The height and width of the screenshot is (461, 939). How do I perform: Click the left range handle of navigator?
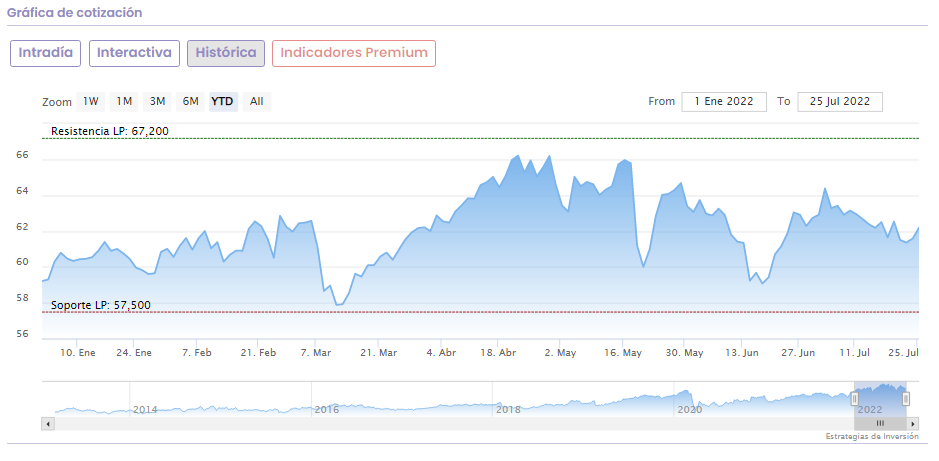(855, 398)
